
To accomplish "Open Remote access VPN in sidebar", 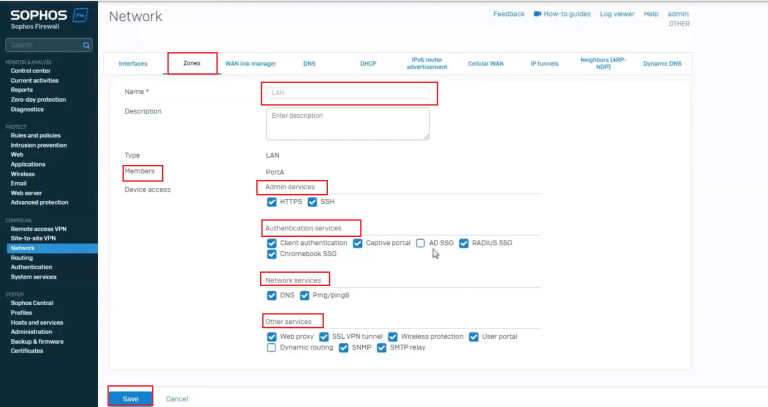I will 38,229.
